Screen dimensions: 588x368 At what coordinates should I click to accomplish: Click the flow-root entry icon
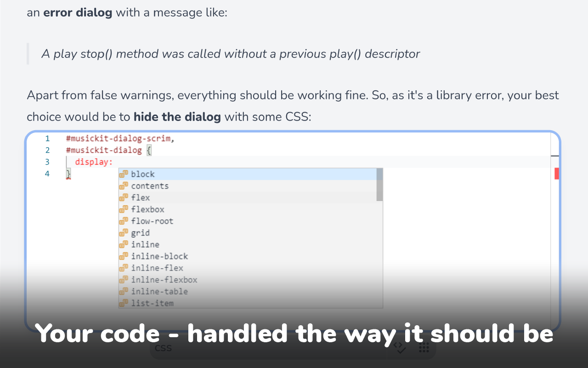tap(123, 221)
